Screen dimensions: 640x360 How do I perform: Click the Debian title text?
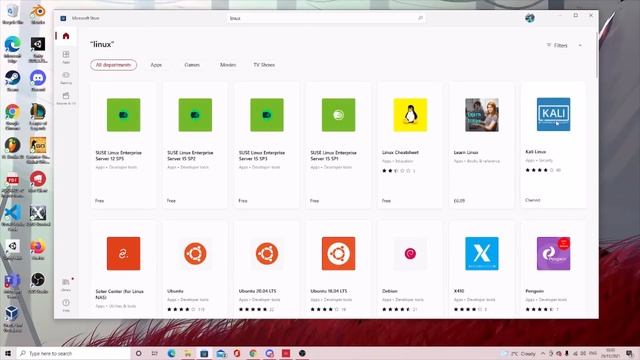point(390,291)
